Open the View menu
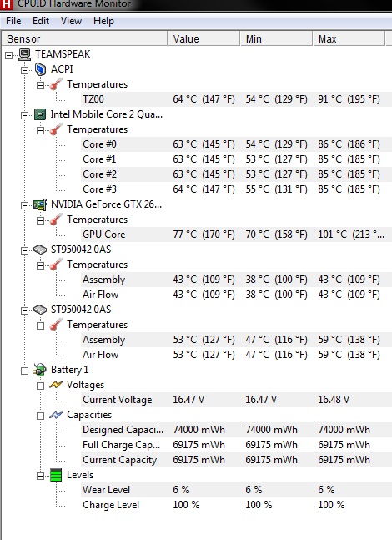Screen dimensions: 392x540 pyautogui.click(x=71, y=21)
